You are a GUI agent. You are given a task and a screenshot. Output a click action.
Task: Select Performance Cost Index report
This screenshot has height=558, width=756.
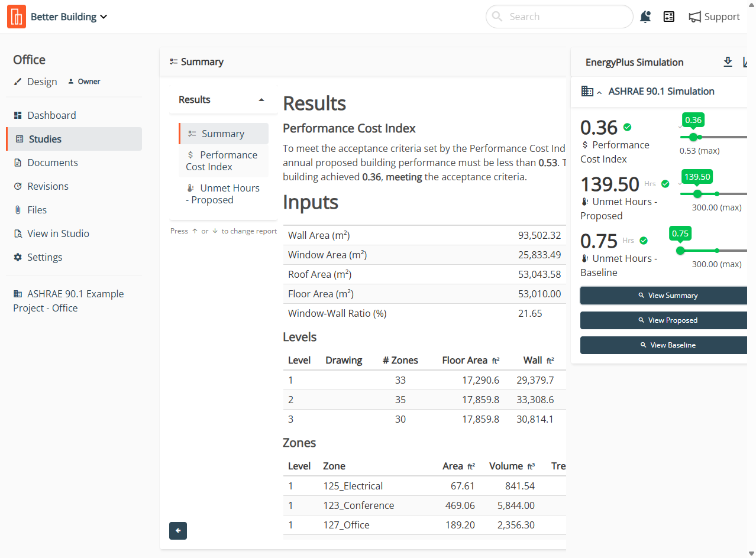222,161
